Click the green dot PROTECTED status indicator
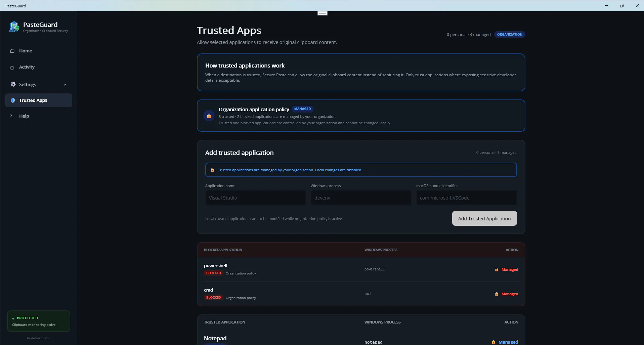This screenshot has height=345, width=644. tap(13, 318)
